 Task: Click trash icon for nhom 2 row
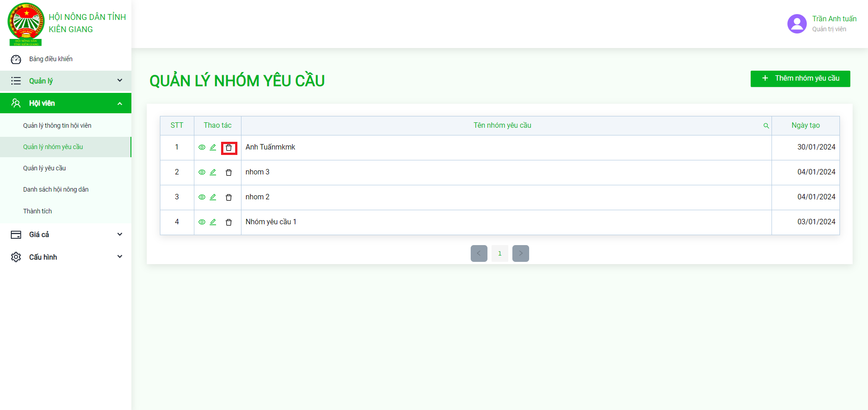click(x=229, y=198)
